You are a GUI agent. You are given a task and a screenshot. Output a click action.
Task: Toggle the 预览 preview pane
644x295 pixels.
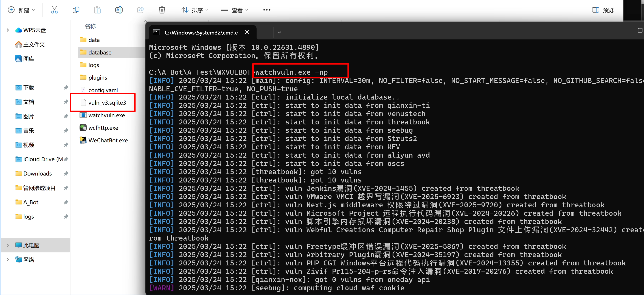tap(603, 10)
